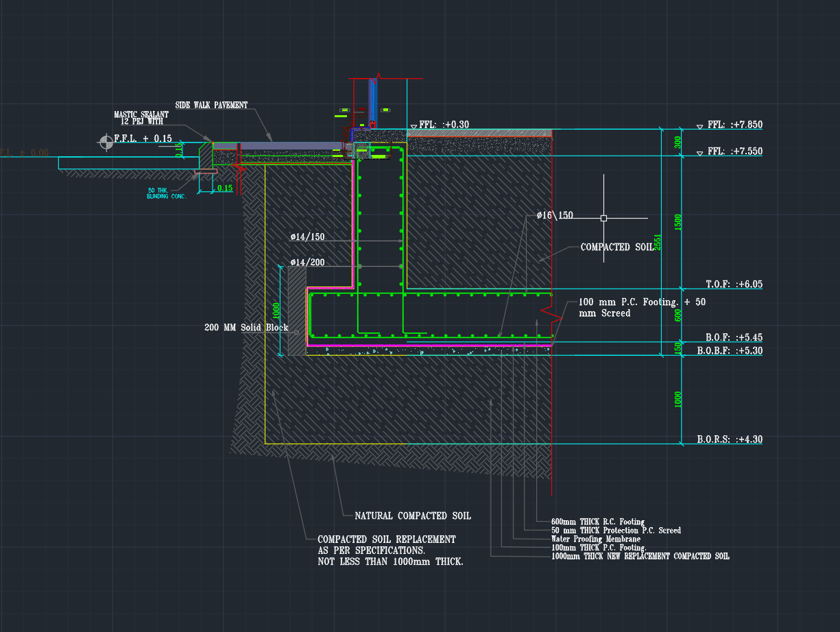This screenshot has width=840, height=632.
Task: Pick the 100mm THICK P.C. Footing. legend line
Action: coord(599,548)
